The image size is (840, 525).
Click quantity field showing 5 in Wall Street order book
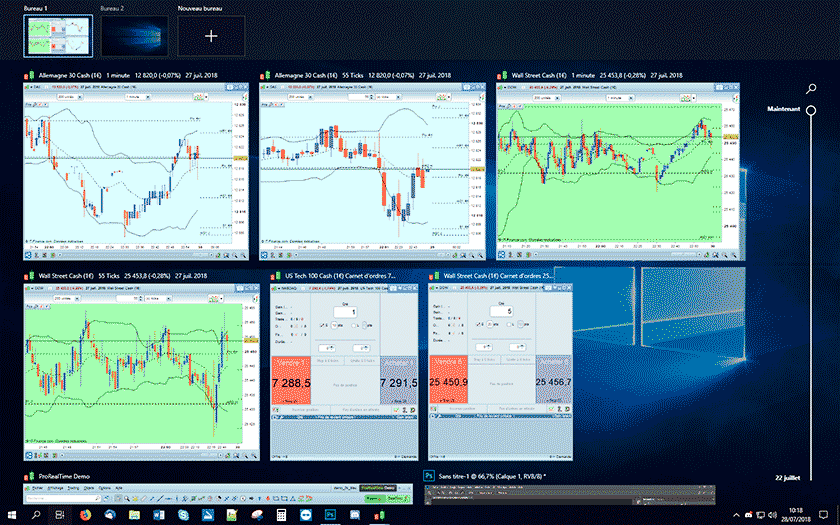pyautogui.click(x=501, y=311)
